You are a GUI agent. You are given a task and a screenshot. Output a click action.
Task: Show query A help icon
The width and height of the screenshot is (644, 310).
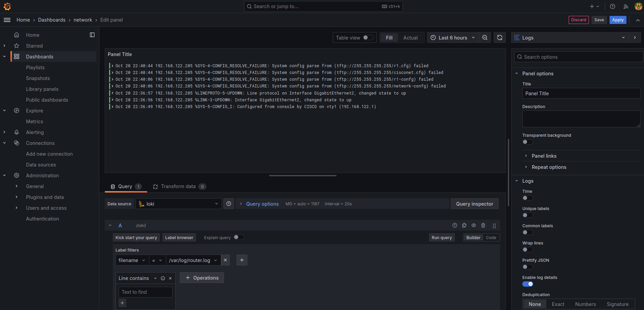[455, 225]
